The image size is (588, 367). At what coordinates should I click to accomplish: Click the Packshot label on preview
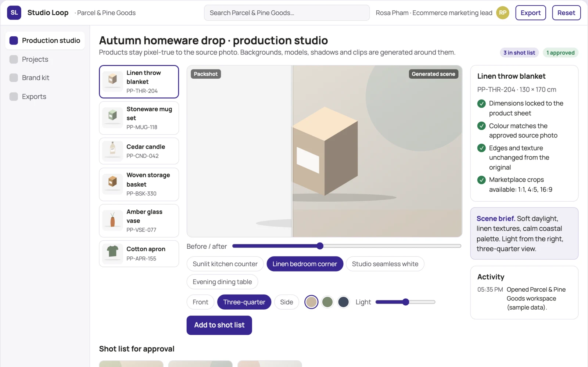(x=205, y=74)
